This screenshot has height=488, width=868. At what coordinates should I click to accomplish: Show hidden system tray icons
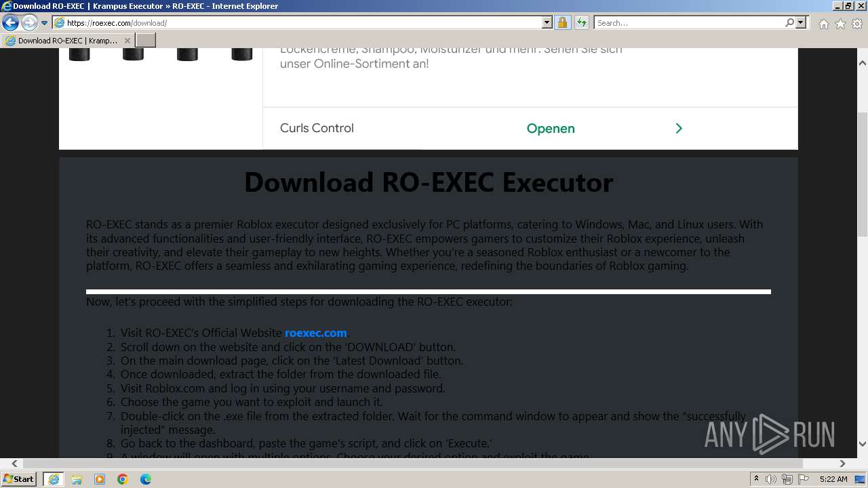[756, 479]
